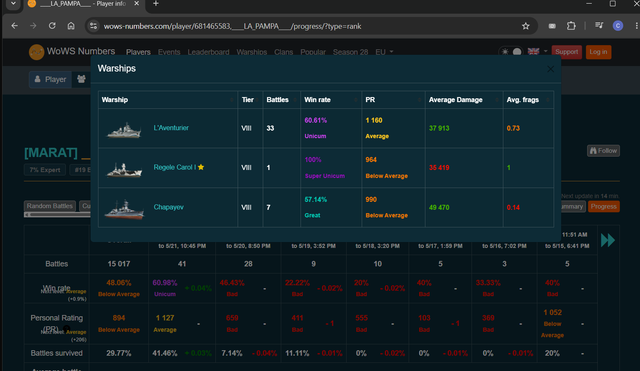Image resolution: width=640 pixels, height=371 pixels.
Task: Select the clan group icon tab
Action: (x=81, y=79)
